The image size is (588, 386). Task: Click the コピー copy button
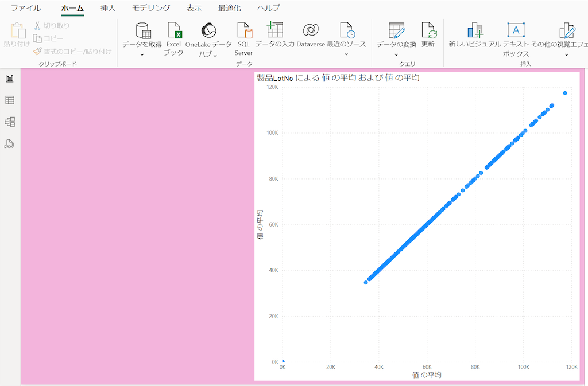pos(48,38)
